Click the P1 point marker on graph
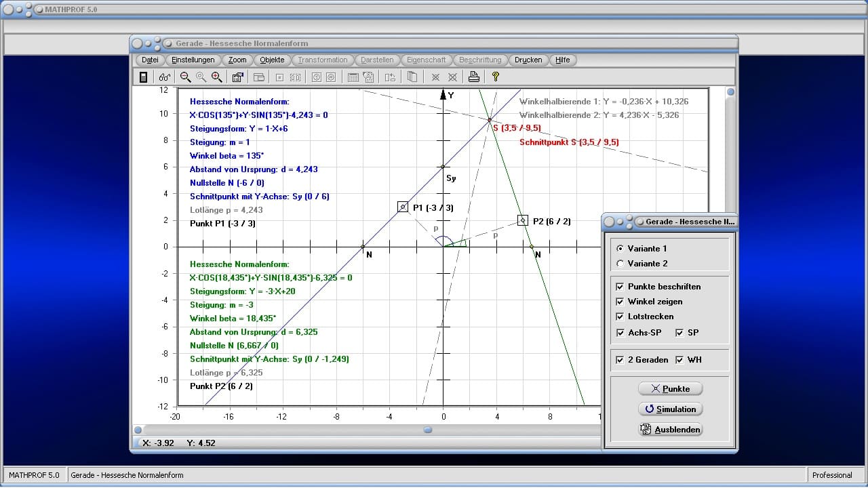 (403, 207)
